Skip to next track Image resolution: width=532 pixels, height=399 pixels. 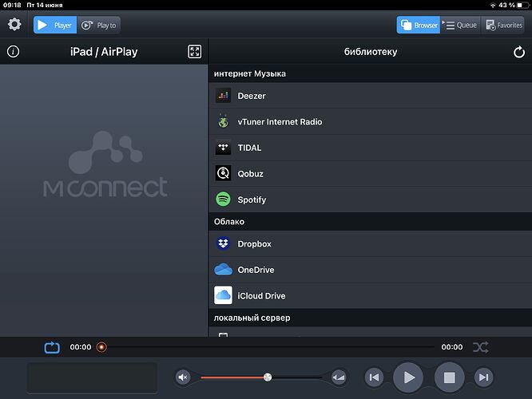(483, 377)
